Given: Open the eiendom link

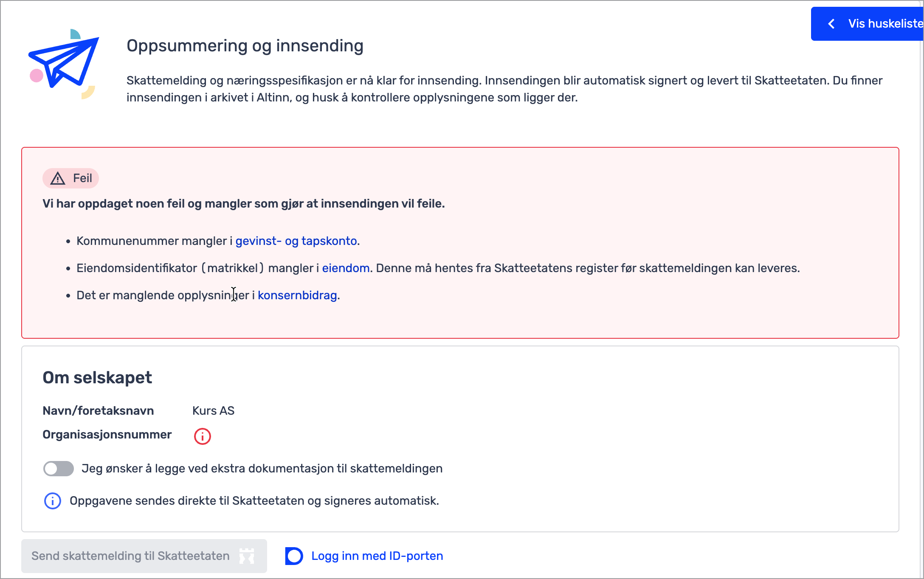Looking at the screenshot, I should click(346, 268).
